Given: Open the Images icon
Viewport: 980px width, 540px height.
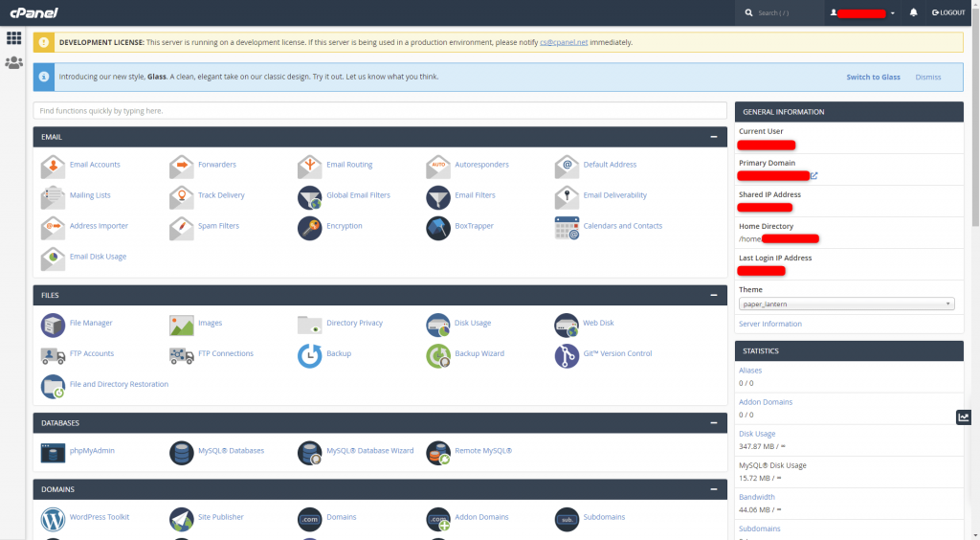Looking at the screenshot, I should point(181,325).
